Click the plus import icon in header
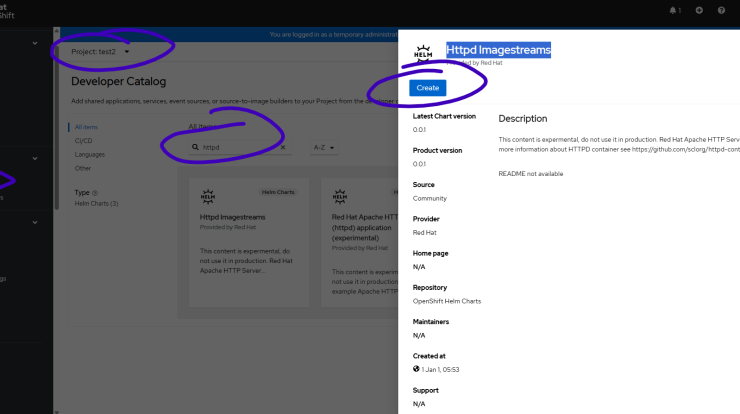The height and width of the screenshot is (414, 740). [699, 10]
